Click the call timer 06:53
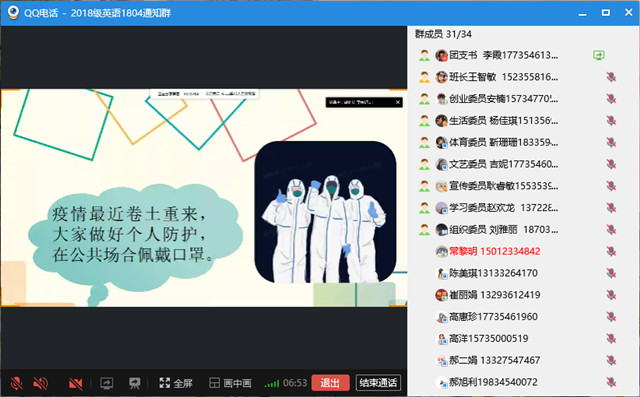640x397 pixels. (x=295, y=383)
